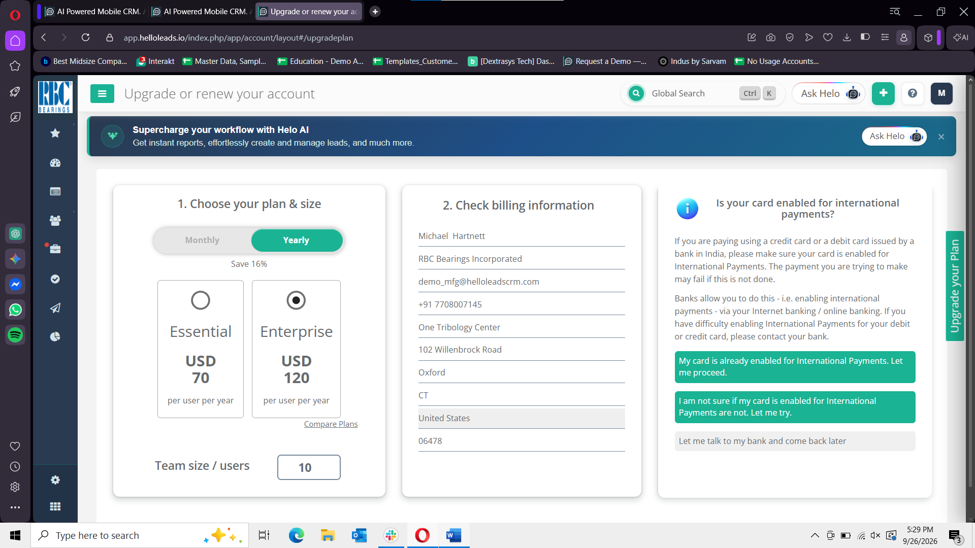
Task: Click the Opera snapshot camera icon
Action: coord(770,37)
